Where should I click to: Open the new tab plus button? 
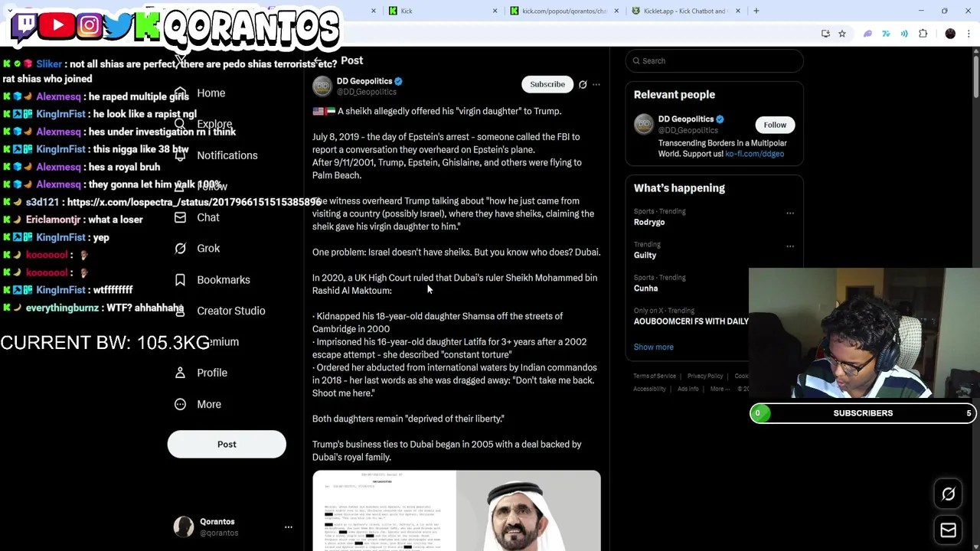756,11
